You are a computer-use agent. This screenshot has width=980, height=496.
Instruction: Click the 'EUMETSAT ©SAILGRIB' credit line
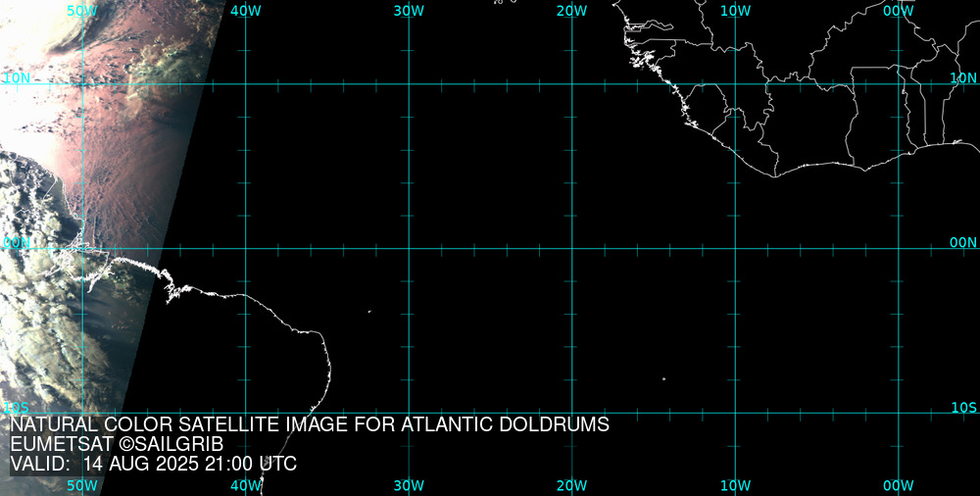pyautogui.click(x=117, y=445)
